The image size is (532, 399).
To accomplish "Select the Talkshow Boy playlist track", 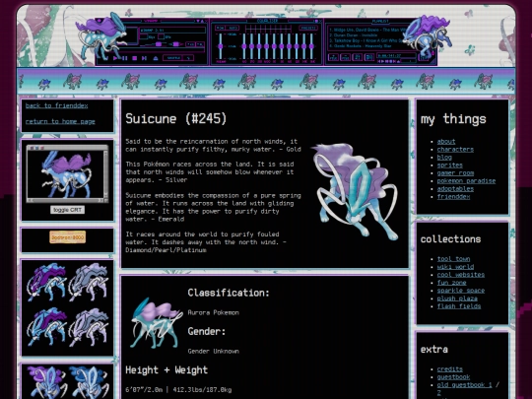I will pyautogui.click(x=366, y=40).
